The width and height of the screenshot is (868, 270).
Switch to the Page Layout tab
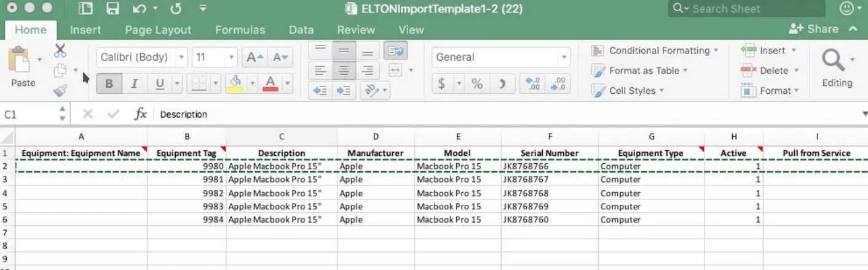click(158, 29)
